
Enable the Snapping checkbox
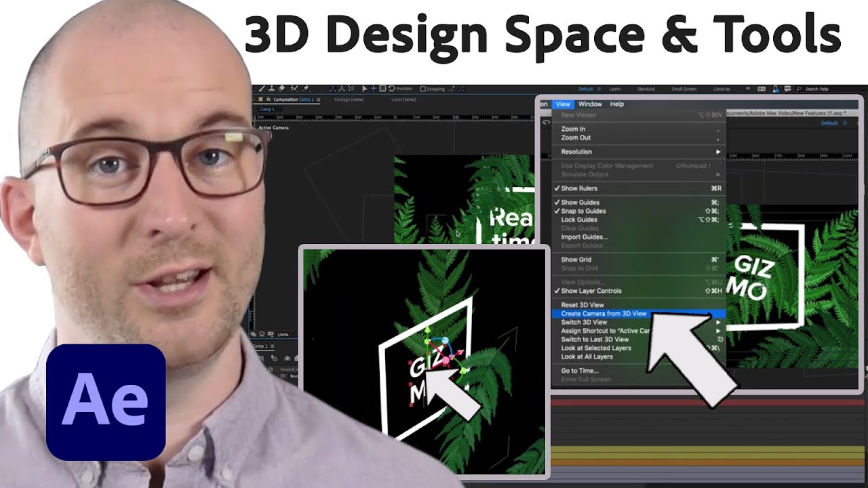(423, 89)
